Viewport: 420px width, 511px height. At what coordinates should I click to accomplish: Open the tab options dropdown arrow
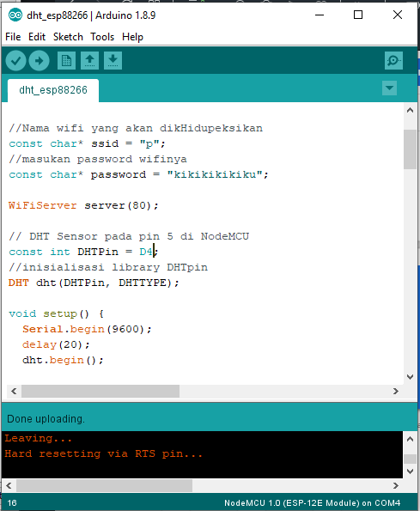coord(389,88)
